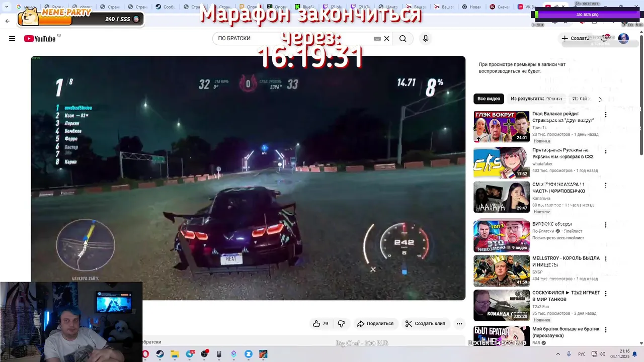
Task: Open Telegram from the taskbar
Action: tap(190, 354)
